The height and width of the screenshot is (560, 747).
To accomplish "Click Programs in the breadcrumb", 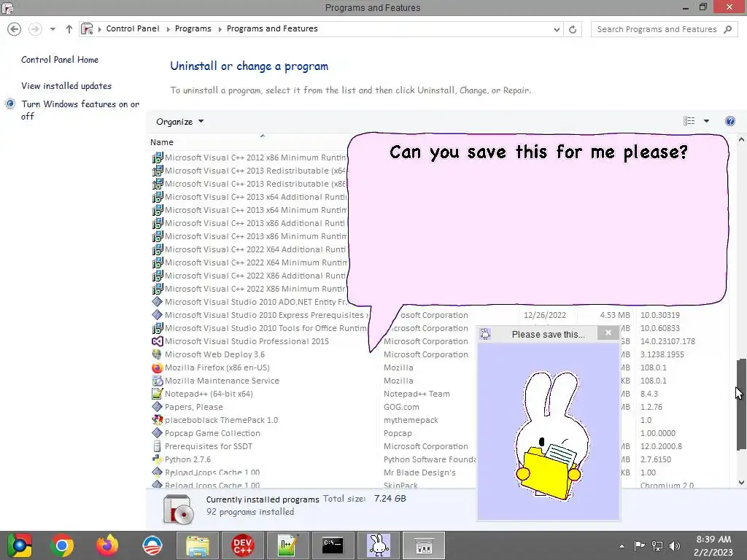I will tap(193, 28).
